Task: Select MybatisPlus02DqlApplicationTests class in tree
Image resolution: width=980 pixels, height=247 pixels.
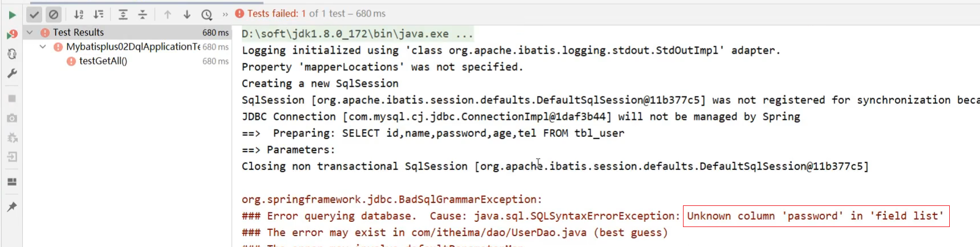Action: pos(132,47)
